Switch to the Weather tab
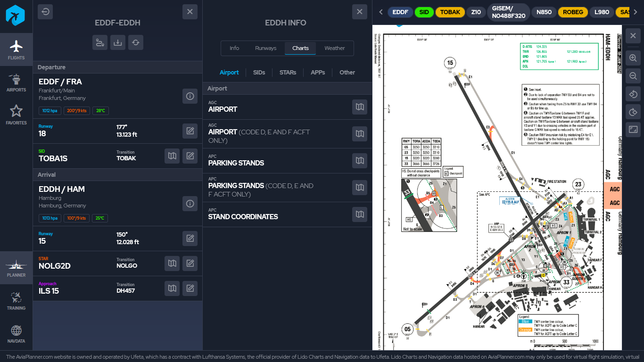The width and height of the screenshot is (644, 362). pos(334,48)
